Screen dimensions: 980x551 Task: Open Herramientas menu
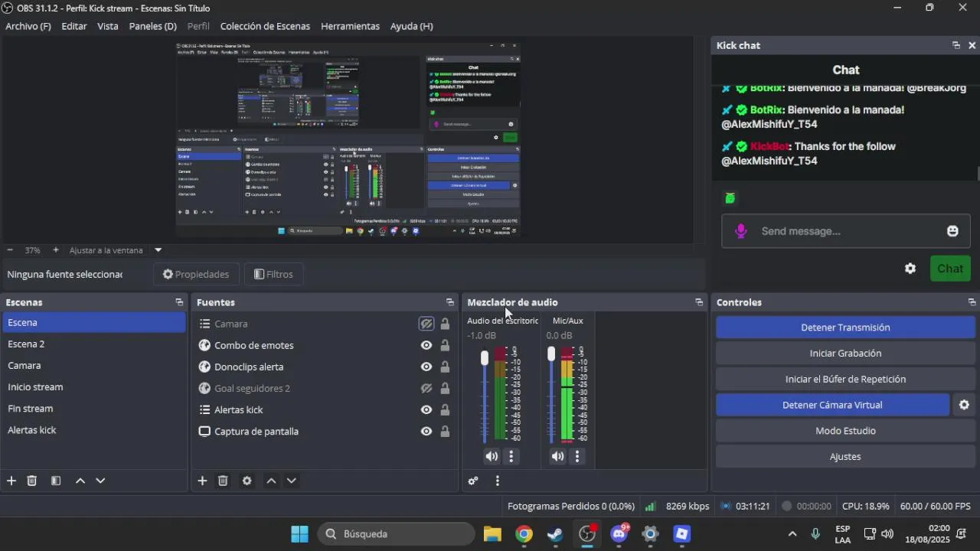coord(350,26)
